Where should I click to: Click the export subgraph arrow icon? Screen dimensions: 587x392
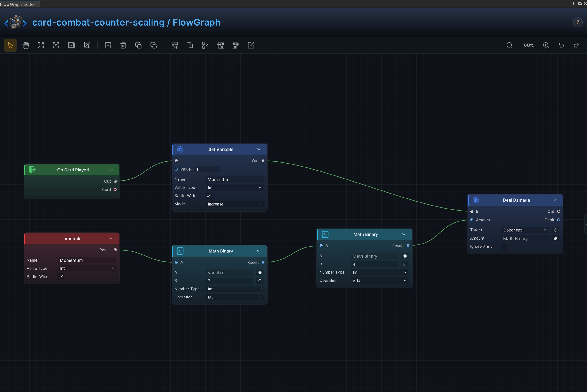(236, 45)
